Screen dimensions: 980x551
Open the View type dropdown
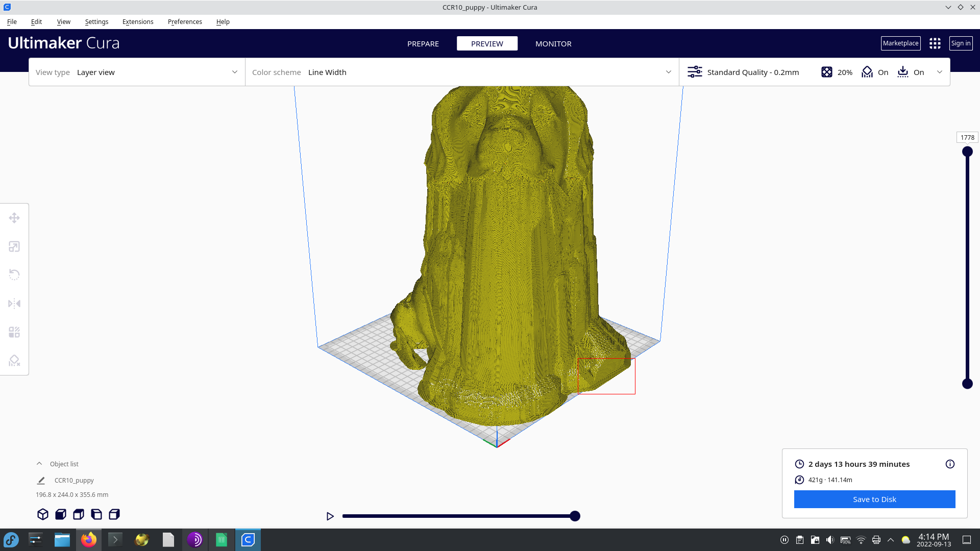tap(137, 72)
